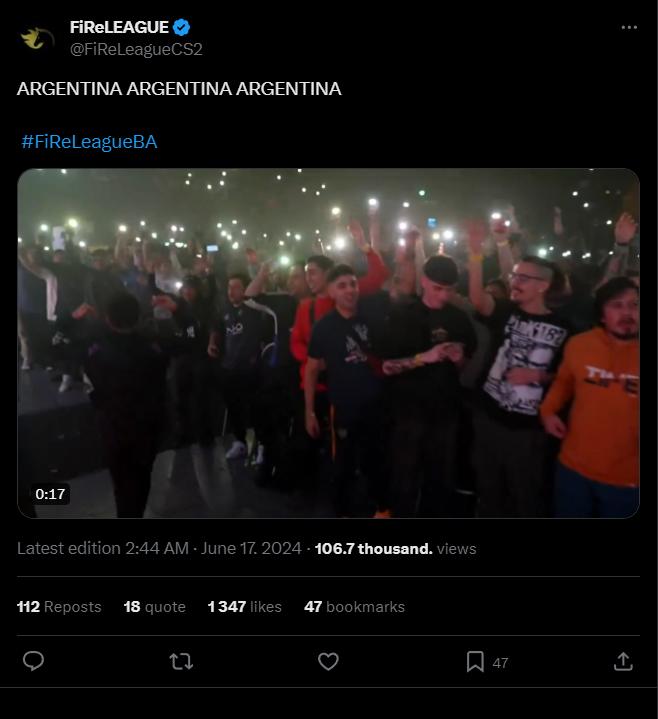Image resolution: width=658 pixels, height=719 pixels.
Task: Click the bookmark count 47 number
Action: tap(500, 663)
